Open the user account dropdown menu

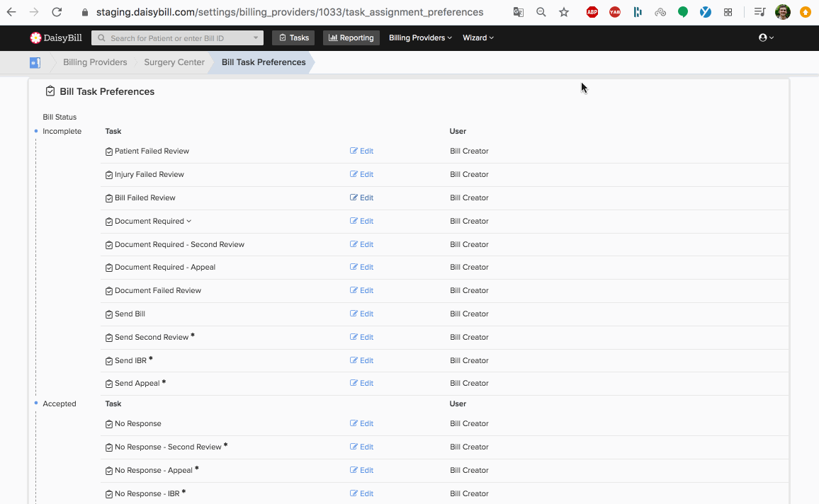pyautogui.click(x=766, y=38)
